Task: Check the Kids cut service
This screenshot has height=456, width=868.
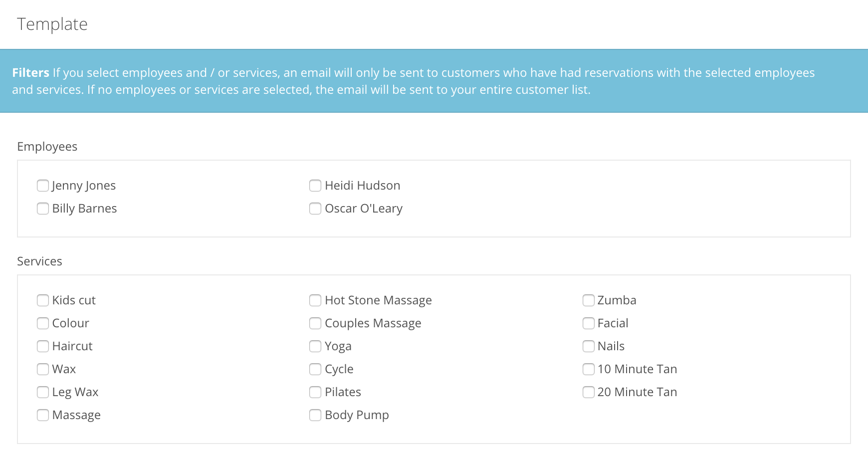Action: click(x=43, y=300)
